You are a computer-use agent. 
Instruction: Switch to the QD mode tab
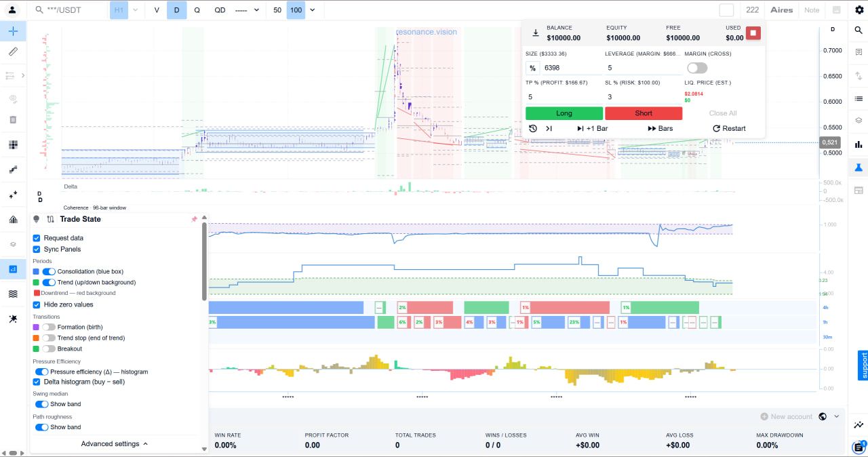(220, 10)
